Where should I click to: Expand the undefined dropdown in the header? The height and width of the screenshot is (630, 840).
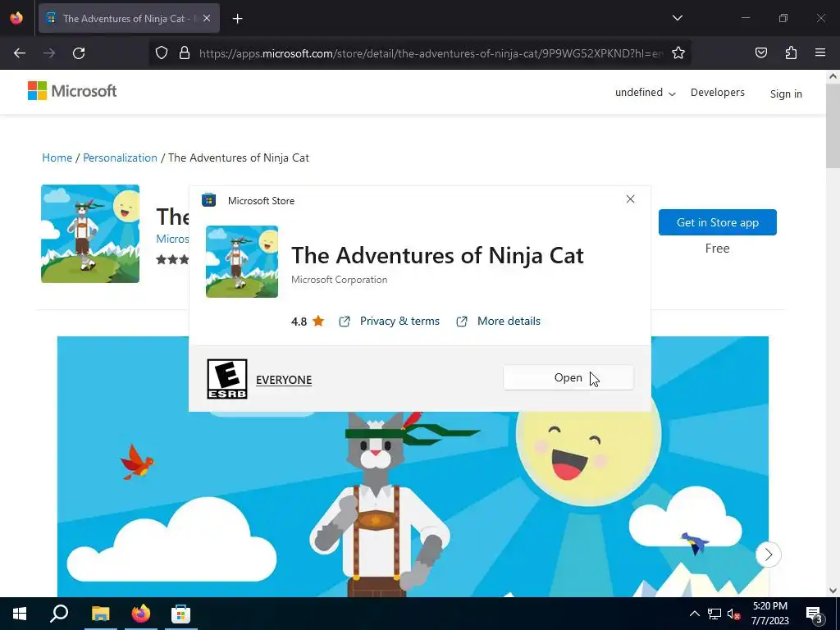645,93
